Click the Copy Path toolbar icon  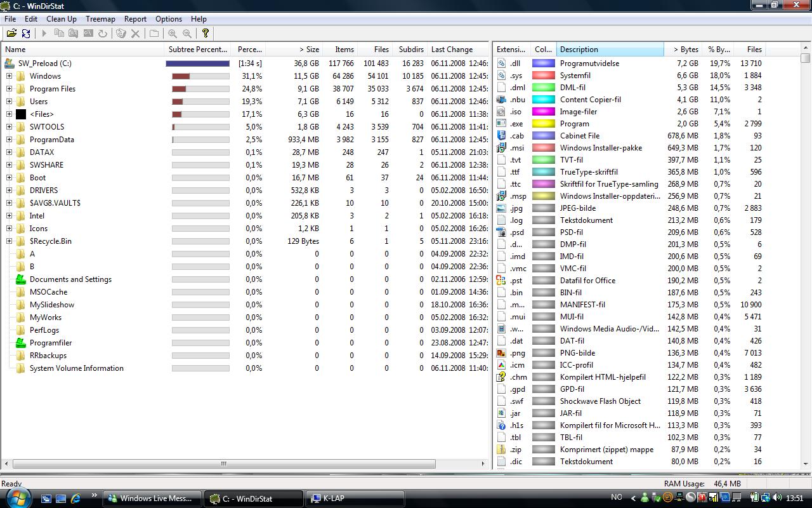click(x=59, y=34)
